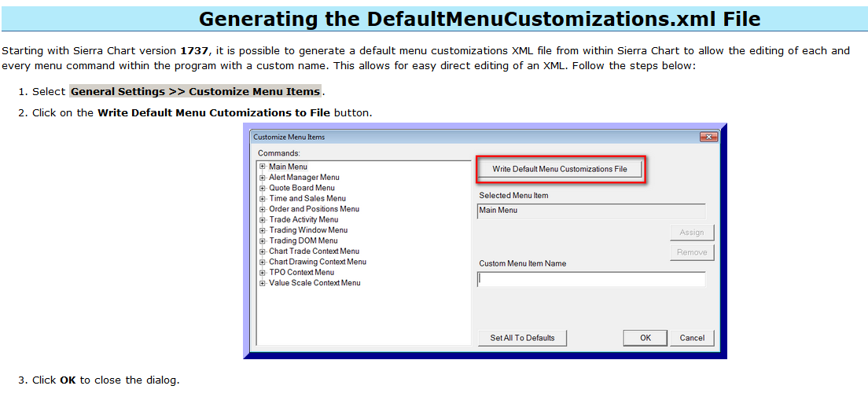This screenshot has width=868, height=393.
Task: Click the bold version number 1737
Action: click(x=194, y=51)
